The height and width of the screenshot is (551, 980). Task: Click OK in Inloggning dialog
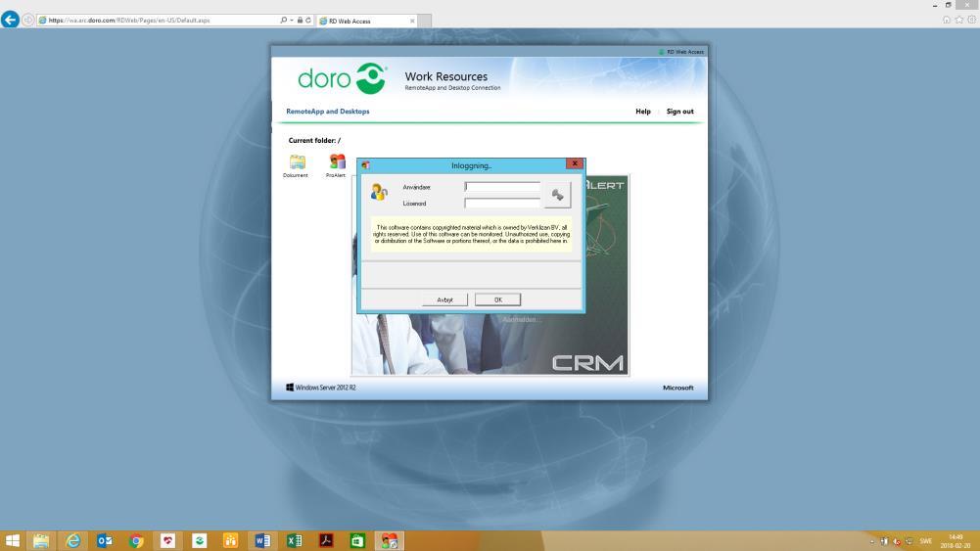(x=497, y=299)
